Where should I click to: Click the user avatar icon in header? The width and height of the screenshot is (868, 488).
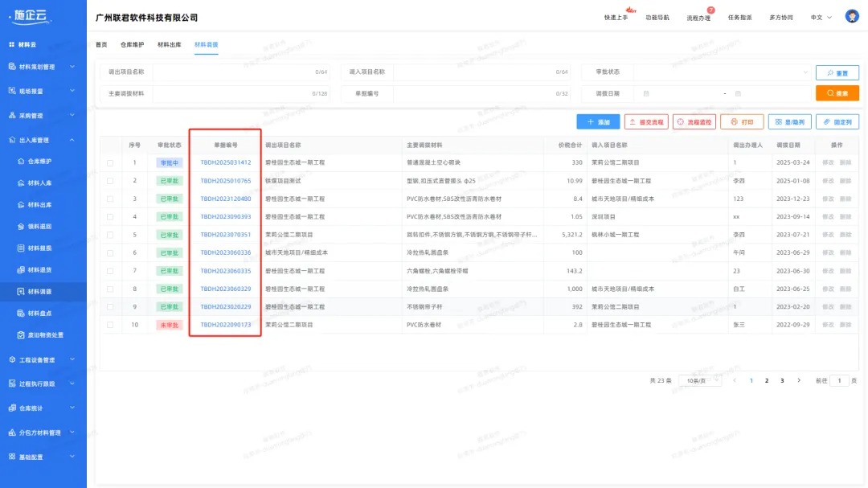click(851, 17)
